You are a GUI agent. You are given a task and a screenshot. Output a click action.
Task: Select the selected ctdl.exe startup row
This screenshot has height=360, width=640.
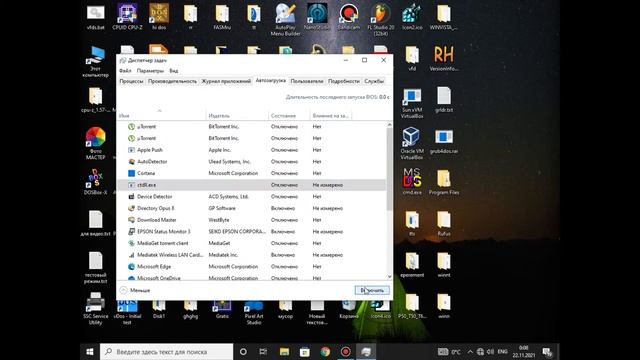click(251, 185)
